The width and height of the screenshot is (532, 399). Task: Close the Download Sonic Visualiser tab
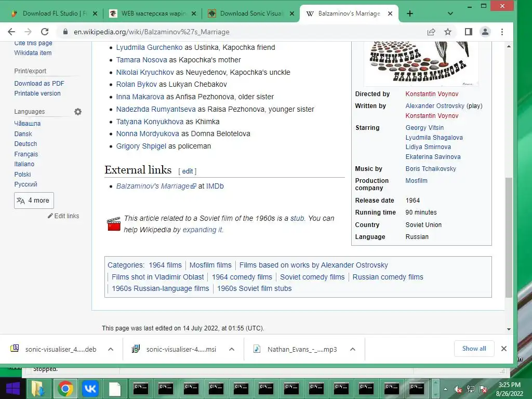[x=292, y=14]
